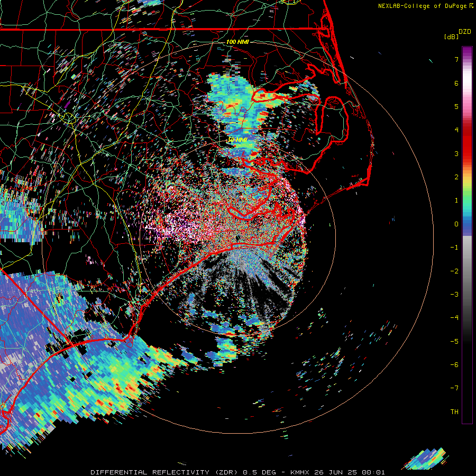Click the '-6' value on the color scale
The height and width of the screenshot is (476, 476).
point(454,365)
